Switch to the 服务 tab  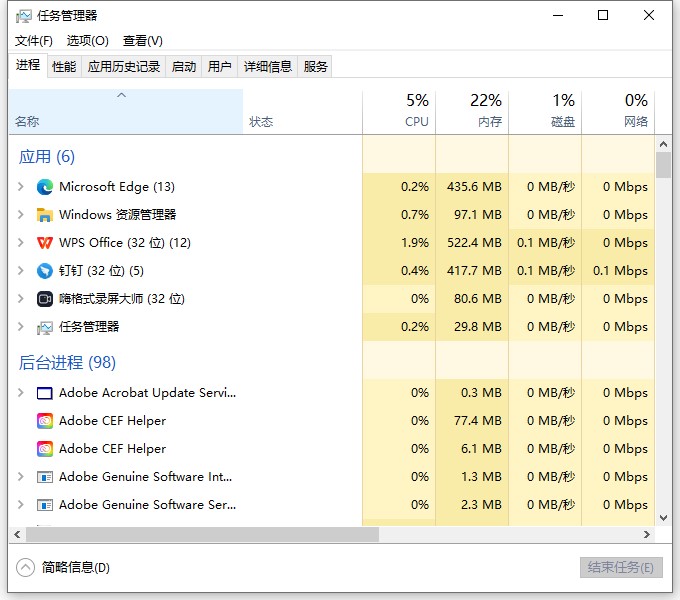click(315, 67)
